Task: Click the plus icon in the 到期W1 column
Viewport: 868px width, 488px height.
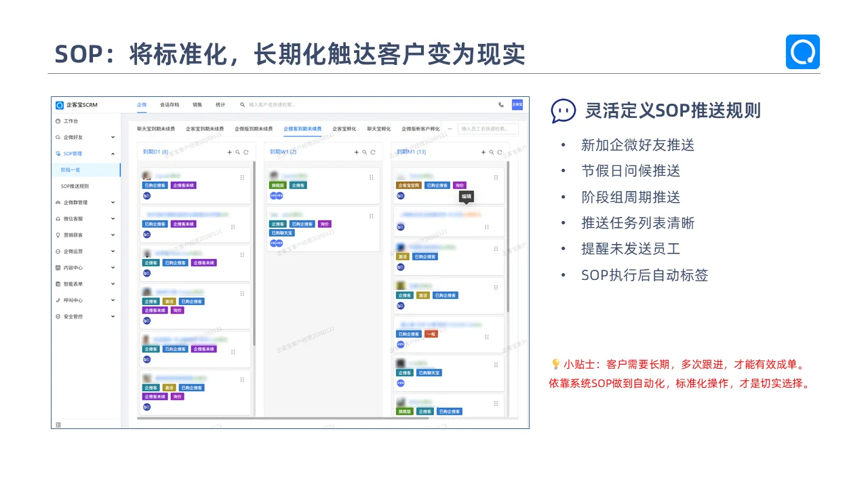Action: point(357,152)
